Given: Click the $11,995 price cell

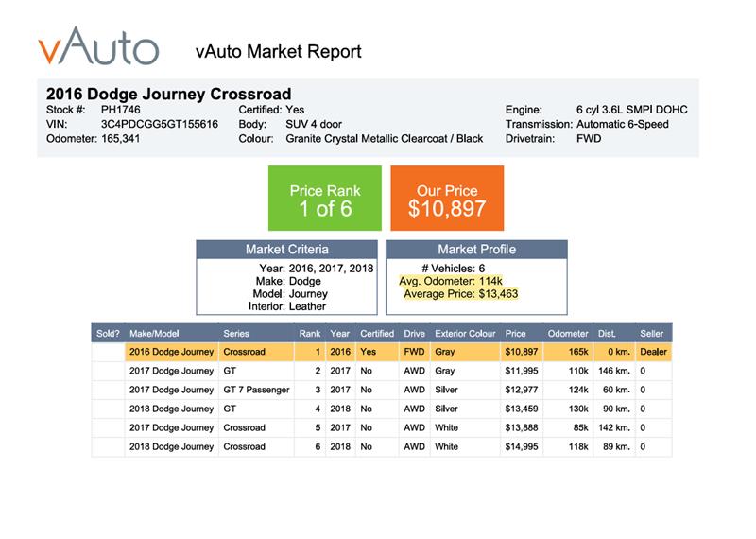Looking at the screenshot, I should 522,371.
